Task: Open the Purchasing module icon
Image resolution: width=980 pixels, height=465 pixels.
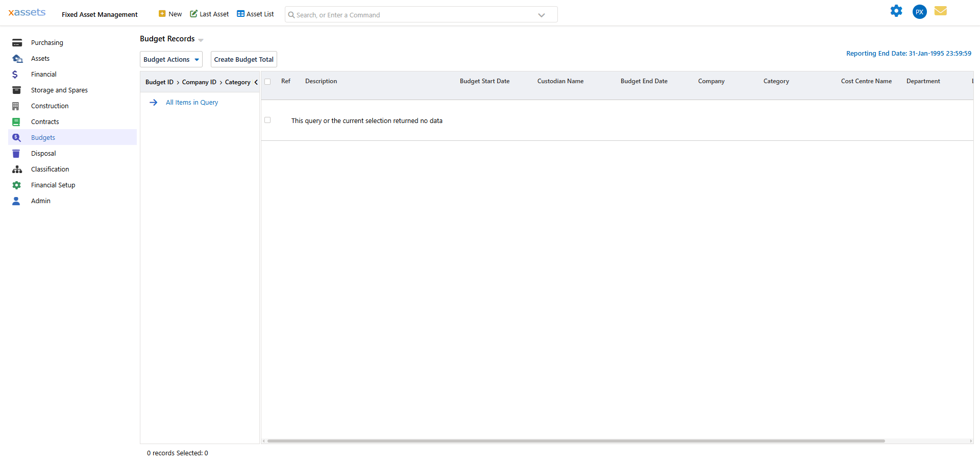Action: [x=17, y=42]
